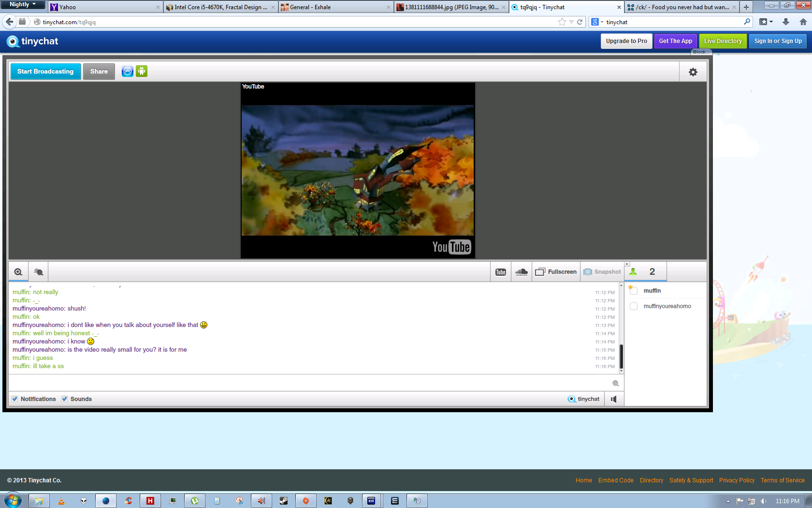This screenshot has height=508, width=812.
Task: Click the YouTube video player
Action: pyautogui.click(x=358, y=170)
